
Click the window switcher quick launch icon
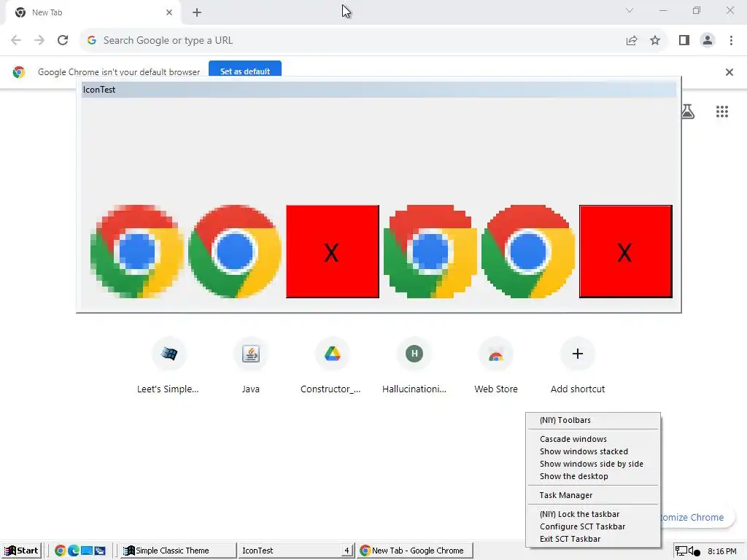pyautogui.click(x=100, y=551)
